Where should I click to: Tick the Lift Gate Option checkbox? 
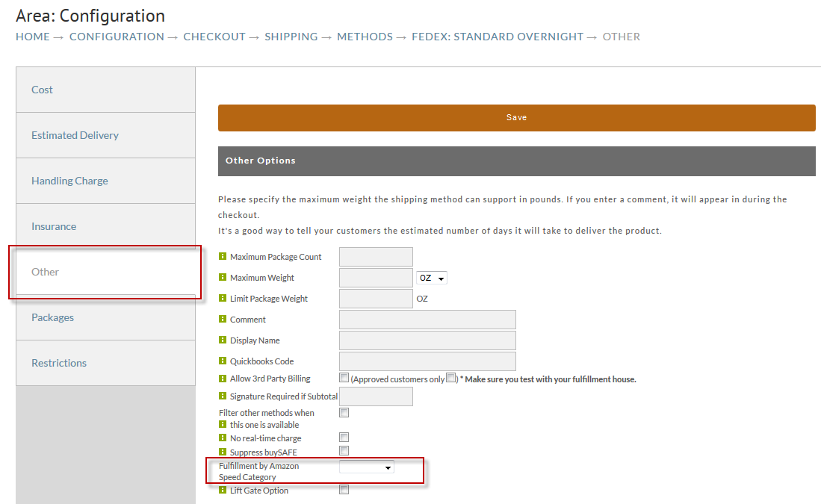point(344,489)
